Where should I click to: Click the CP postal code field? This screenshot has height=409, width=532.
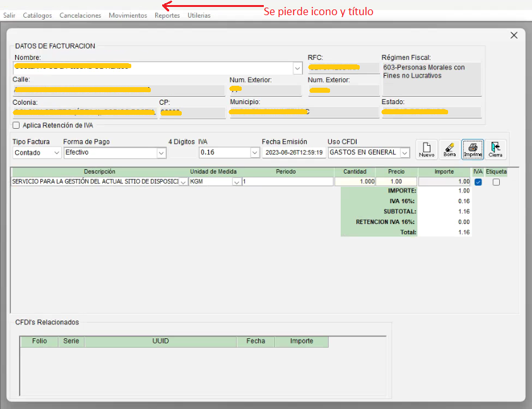click(x=192, y=113)
